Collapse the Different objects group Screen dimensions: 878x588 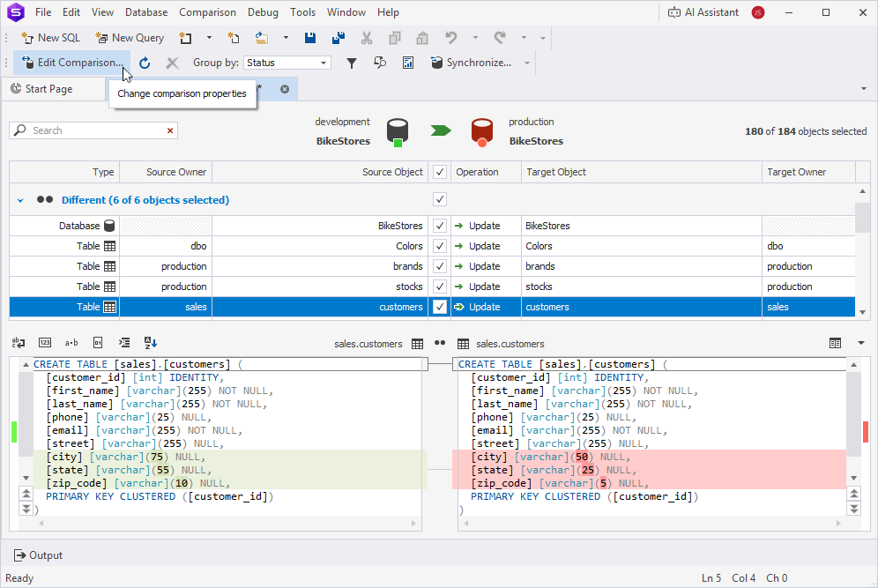[20, 199]
